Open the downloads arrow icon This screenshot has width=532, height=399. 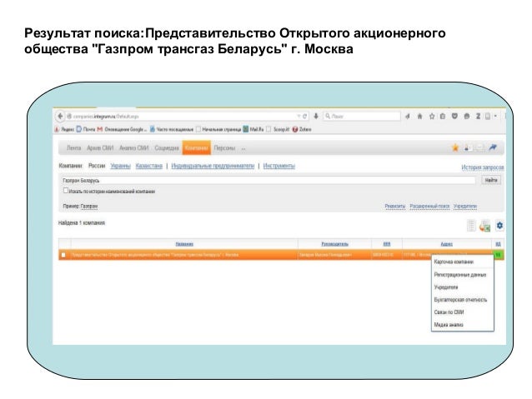(316, 116)
